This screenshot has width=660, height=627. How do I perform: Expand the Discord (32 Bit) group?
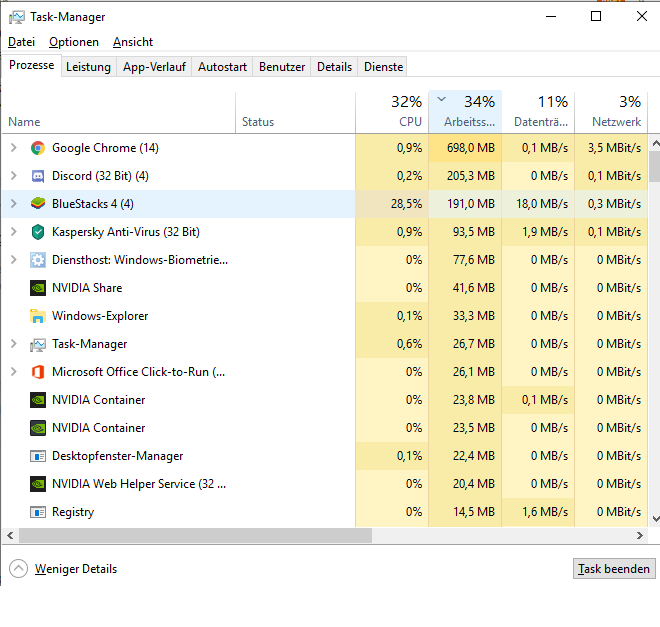click(x=13, y=175)
